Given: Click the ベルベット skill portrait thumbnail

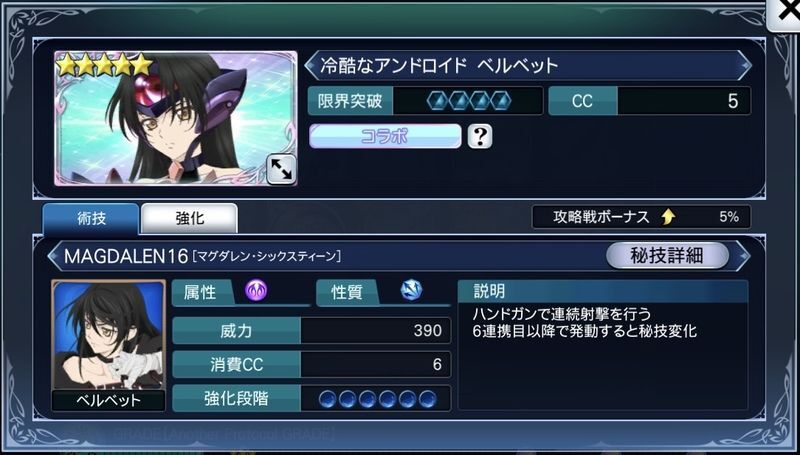Looking at the screenshot, I should click(108, 345).
